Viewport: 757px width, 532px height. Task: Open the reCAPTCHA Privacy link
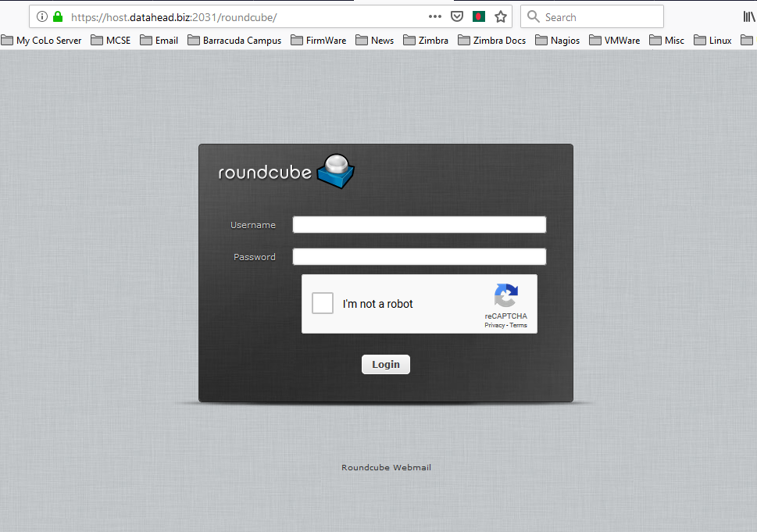tap(495, 325)
